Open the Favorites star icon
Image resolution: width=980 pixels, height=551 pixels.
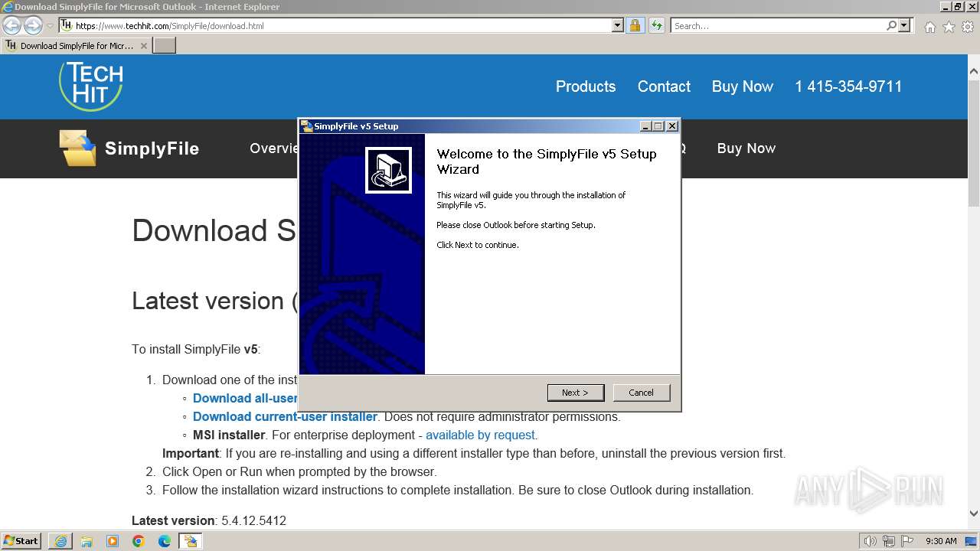[949, 27]
